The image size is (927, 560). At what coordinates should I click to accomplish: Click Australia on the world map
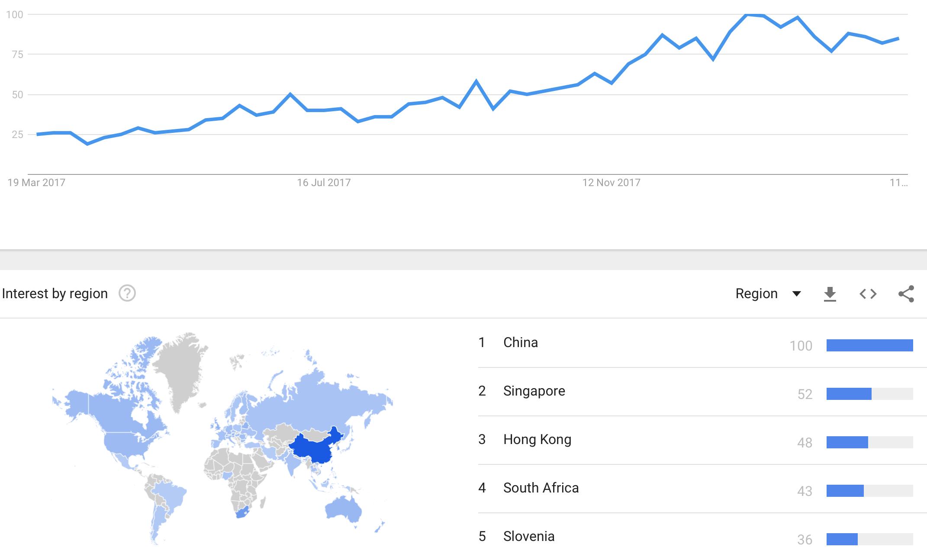[x=343, y=508]
